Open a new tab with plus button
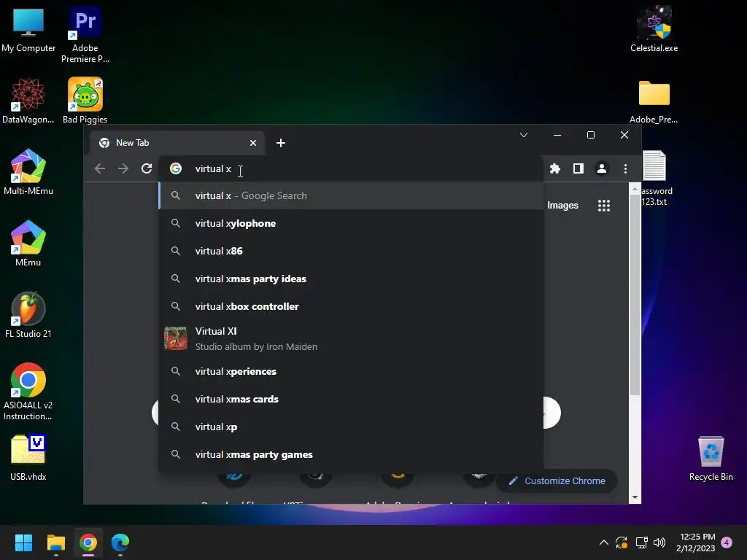Viewport: 747px width, 560px height. tap(281, 143)
